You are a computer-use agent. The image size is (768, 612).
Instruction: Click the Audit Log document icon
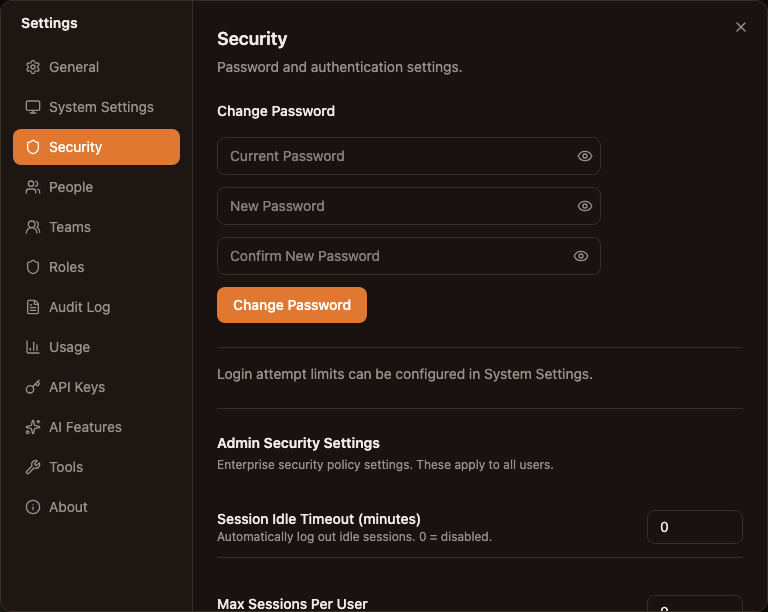point(33,307)
